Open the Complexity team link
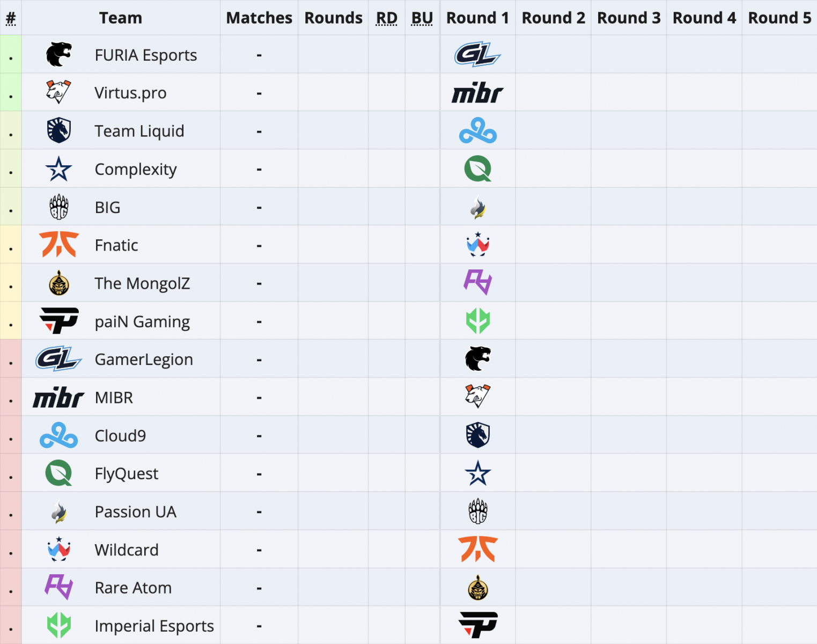Screen dimensions: 817x644 [x=136, y=170]
